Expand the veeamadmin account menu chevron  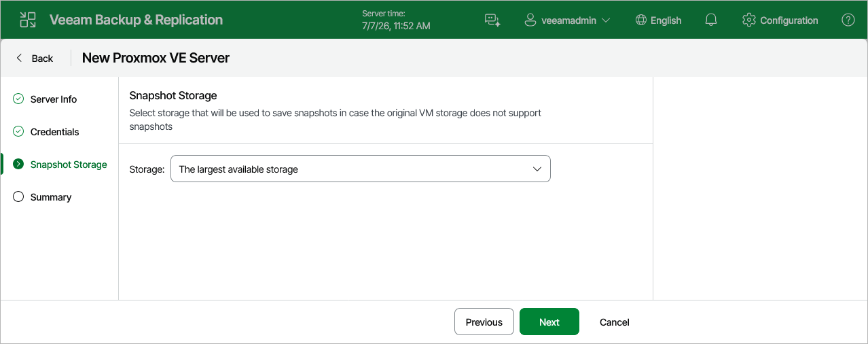click(x=606, y=20)
